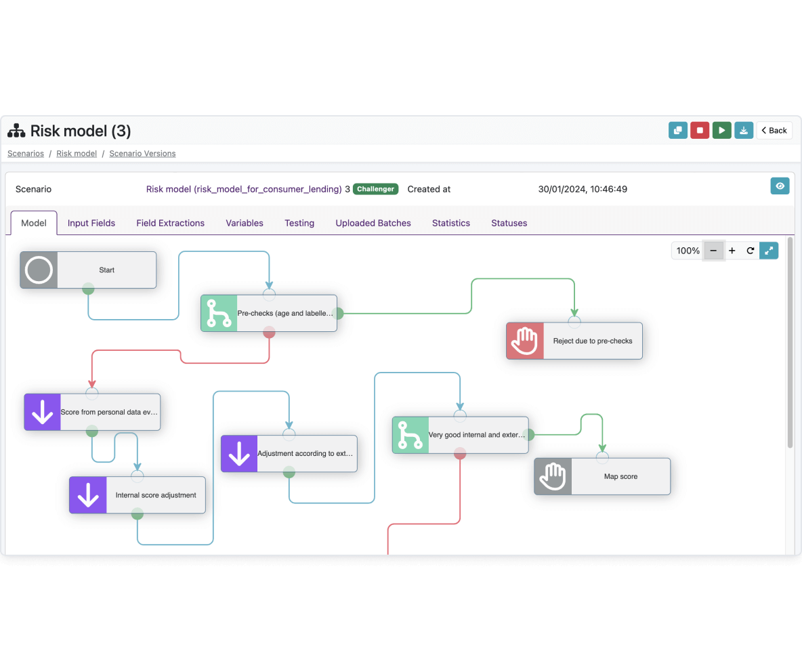The width and height of the screenshot is (802, 672).
Task: Click the Pre-checks branch node icon
Action: tap(219, 314)
